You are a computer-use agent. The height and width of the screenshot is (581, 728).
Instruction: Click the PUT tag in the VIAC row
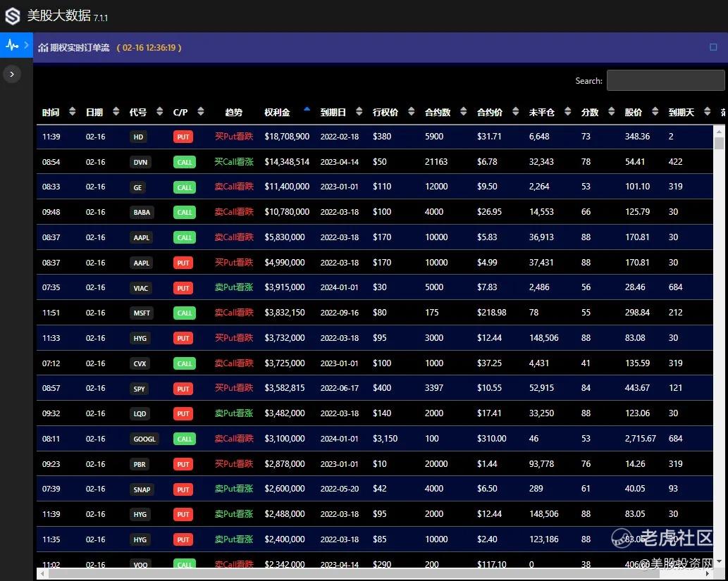click(x=183, y=288)
